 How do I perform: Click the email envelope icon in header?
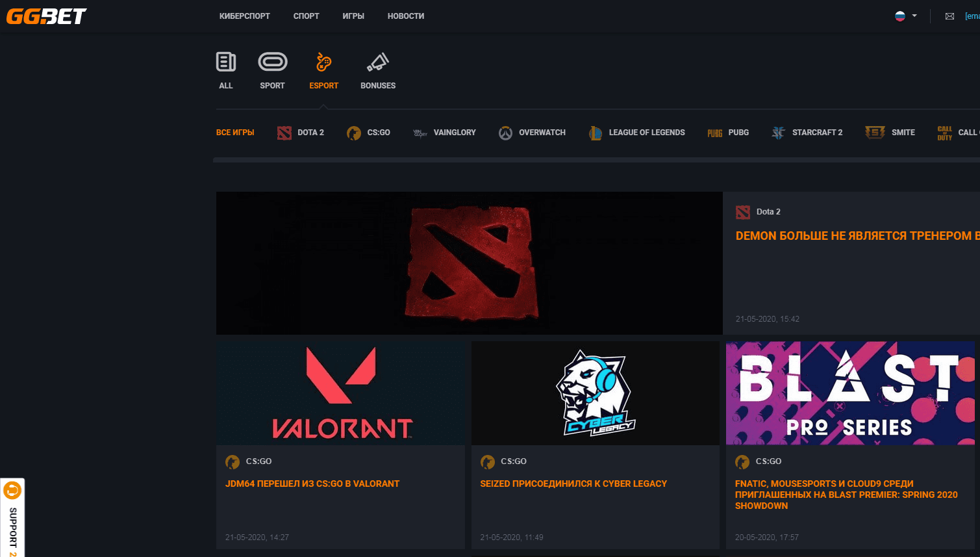tap(949, 16)
